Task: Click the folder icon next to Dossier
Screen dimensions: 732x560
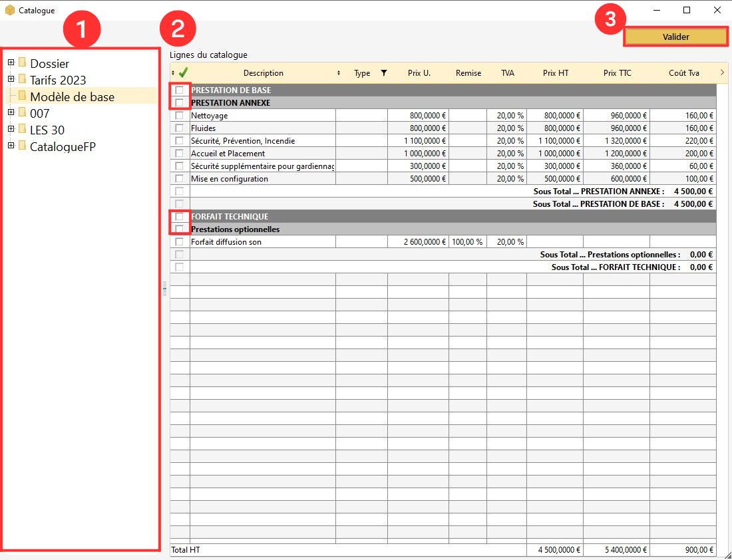Action: pos(23,63)
